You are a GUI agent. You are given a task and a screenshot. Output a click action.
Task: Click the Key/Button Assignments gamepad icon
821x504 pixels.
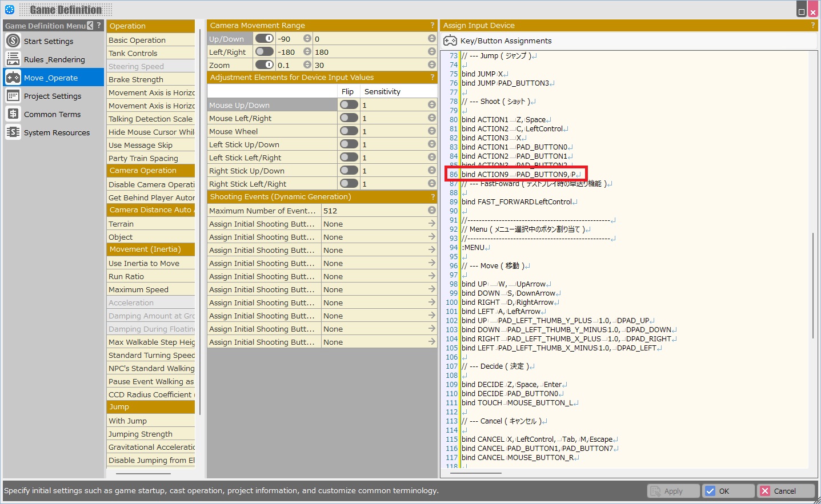point(450,41)
